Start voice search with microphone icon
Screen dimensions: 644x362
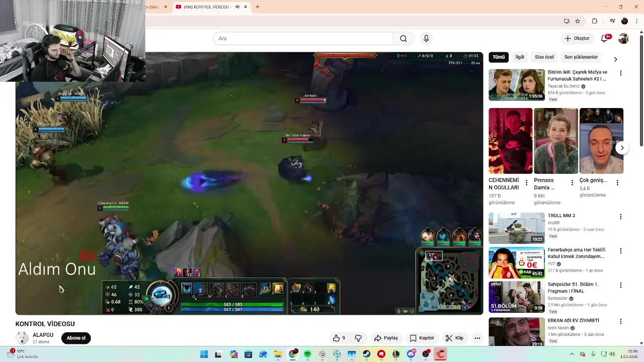pyautogui.click(x=426, y=39)
